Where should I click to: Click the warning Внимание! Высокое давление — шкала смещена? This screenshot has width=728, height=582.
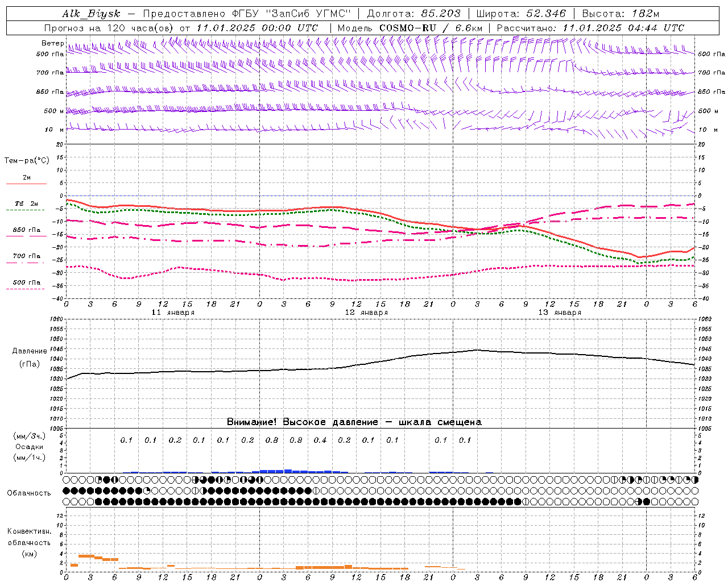click(x=354, y=422)
